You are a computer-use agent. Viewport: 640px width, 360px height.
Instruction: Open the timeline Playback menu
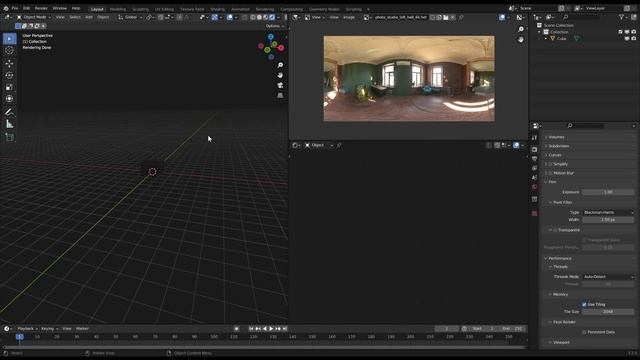27,329
